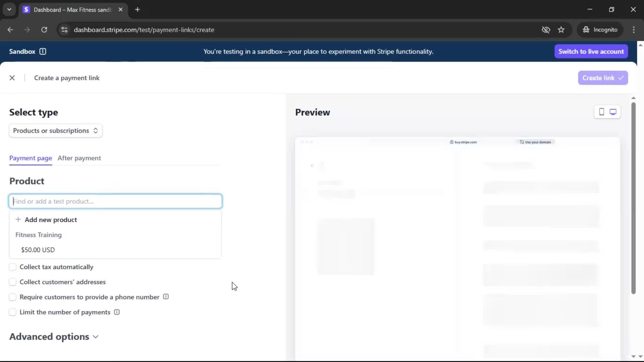
Task: Click the Sandbox info icon
Action: point(43,51)
